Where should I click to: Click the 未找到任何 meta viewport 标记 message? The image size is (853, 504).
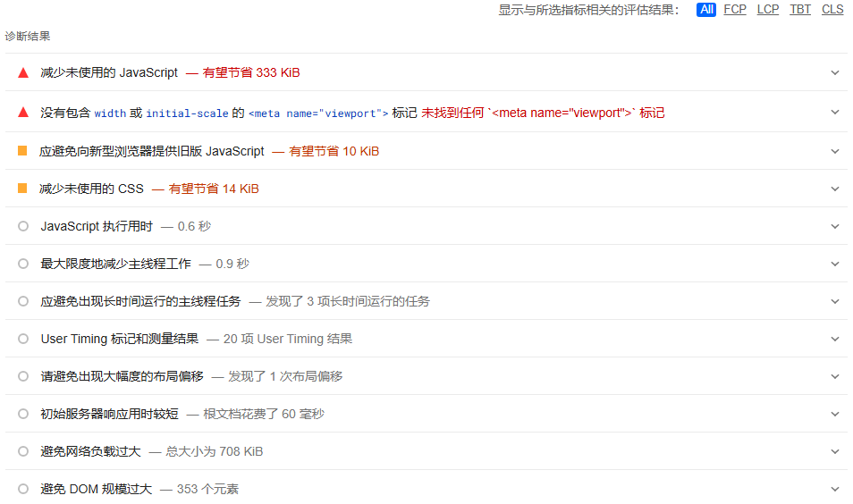543,113
